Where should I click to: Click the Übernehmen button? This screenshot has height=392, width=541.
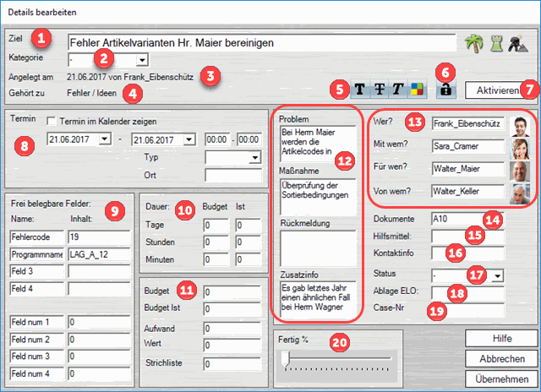501,378
